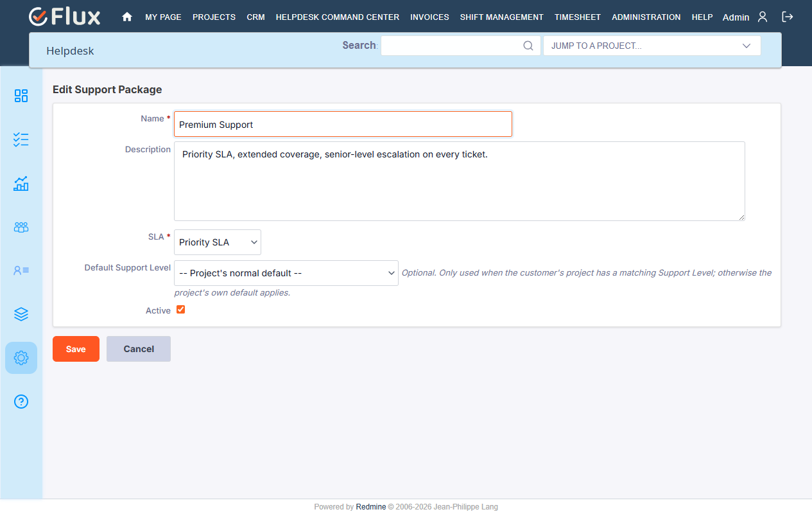This screenshot has height=514, width=812.
Task: Open the Default Support Level dropdown
Action: pyautogui.click(x=286, y=273)
